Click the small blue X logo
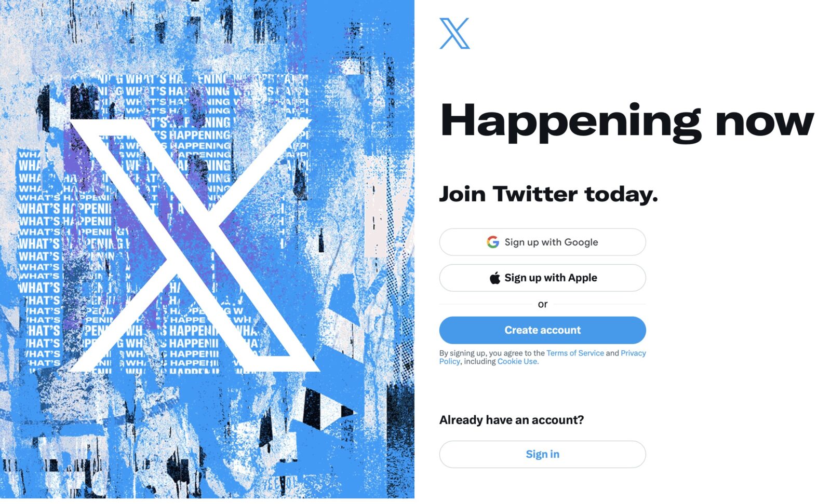The height and width of the screenshot is (504, 831). click(454, 34)
